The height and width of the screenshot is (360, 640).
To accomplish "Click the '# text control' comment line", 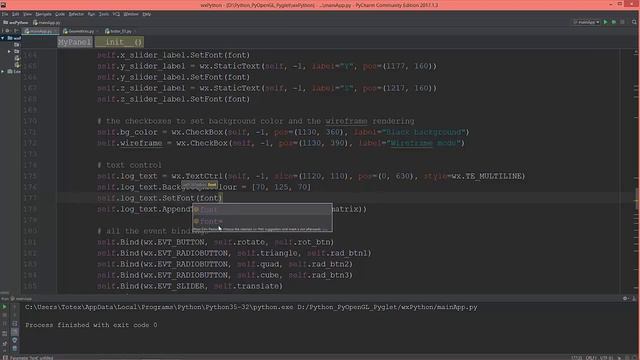I will point(129,165).
